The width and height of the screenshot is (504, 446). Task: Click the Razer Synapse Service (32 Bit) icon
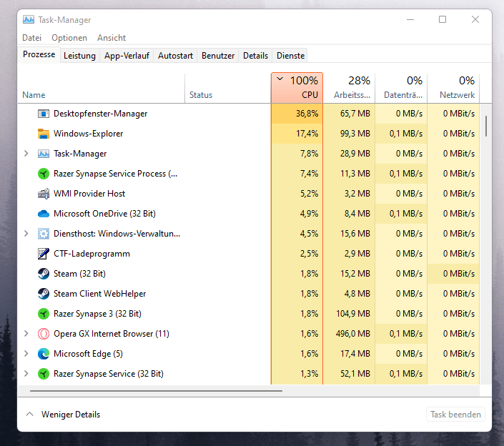pos(44,374)
